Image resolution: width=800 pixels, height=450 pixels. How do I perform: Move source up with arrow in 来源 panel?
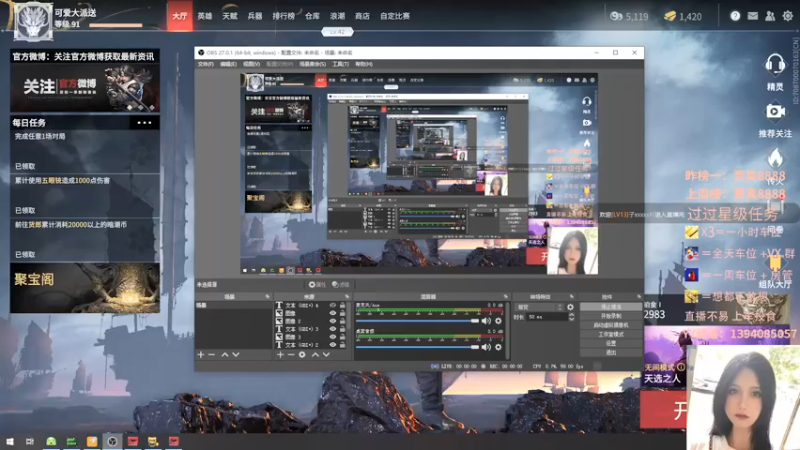[315, 355]
